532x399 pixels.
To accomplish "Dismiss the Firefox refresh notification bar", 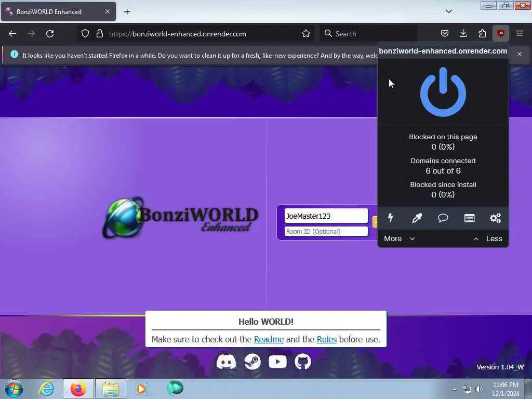I will [520, 54].
